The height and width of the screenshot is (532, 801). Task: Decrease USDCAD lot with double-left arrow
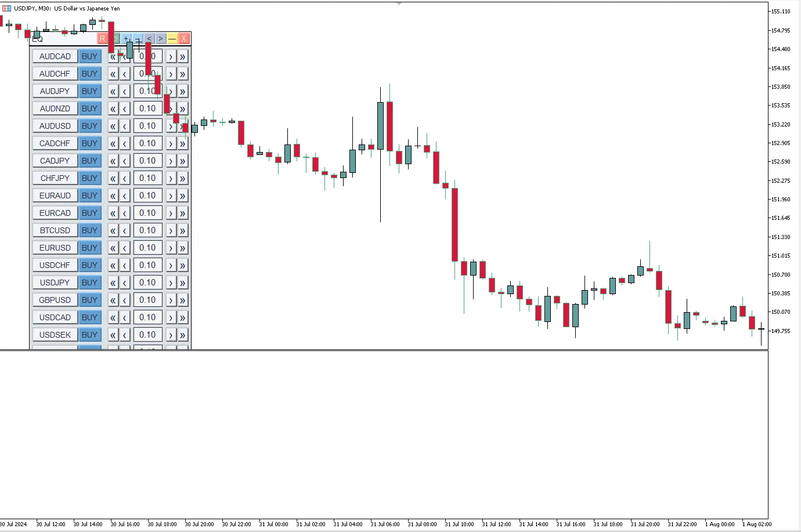(x=113, y=317)
